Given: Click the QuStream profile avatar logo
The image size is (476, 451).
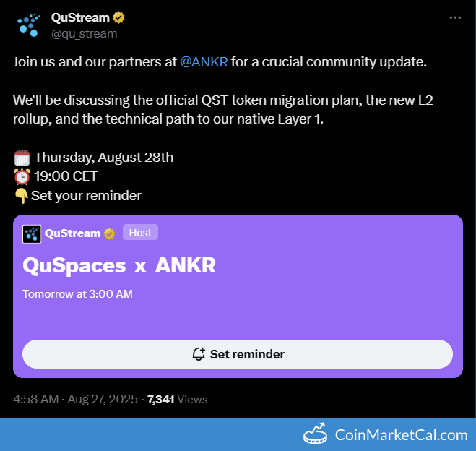Looking at the screenshot, I should 28,25.
